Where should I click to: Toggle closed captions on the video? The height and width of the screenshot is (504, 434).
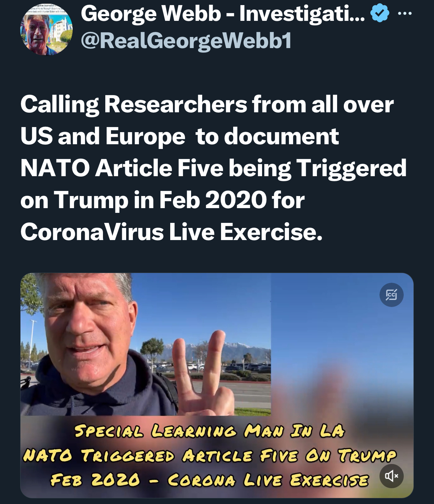(391, 295)
